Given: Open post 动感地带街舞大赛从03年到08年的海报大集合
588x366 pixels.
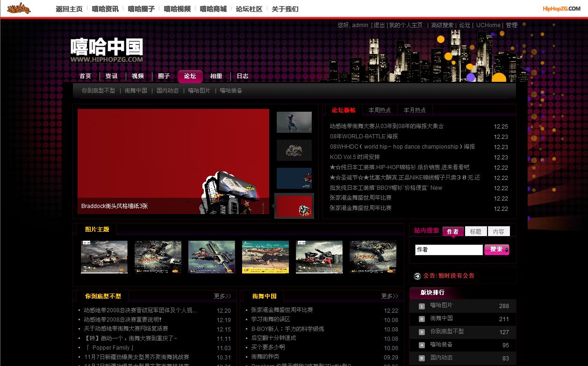Looking at the screenshot, I should click(387, 126).
